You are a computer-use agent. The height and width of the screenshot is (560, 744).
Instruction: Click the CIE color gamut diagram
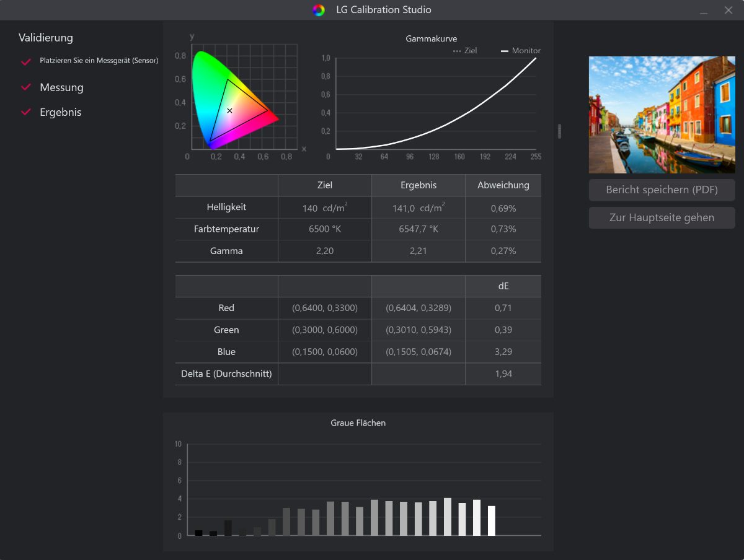[x=236, y=99]
